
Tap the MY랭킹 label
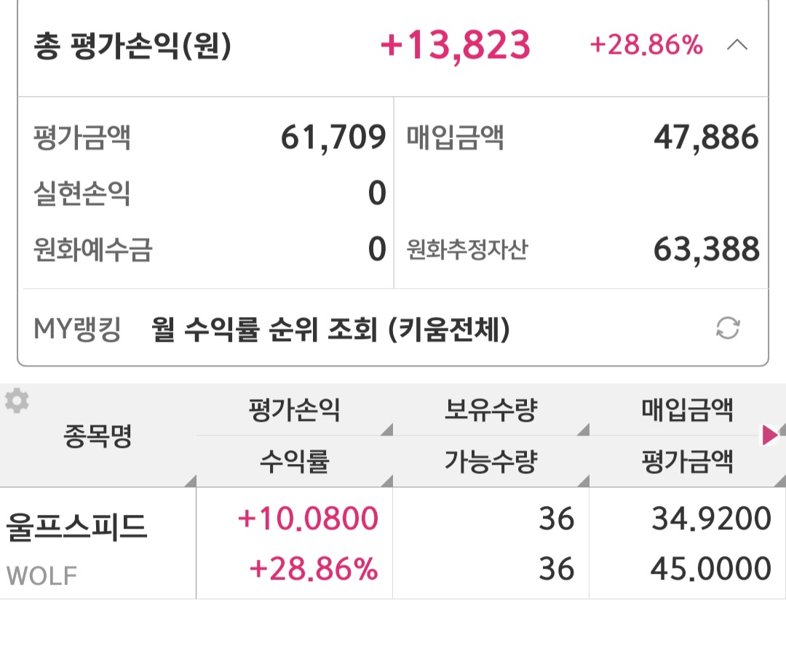click(77, 330)
